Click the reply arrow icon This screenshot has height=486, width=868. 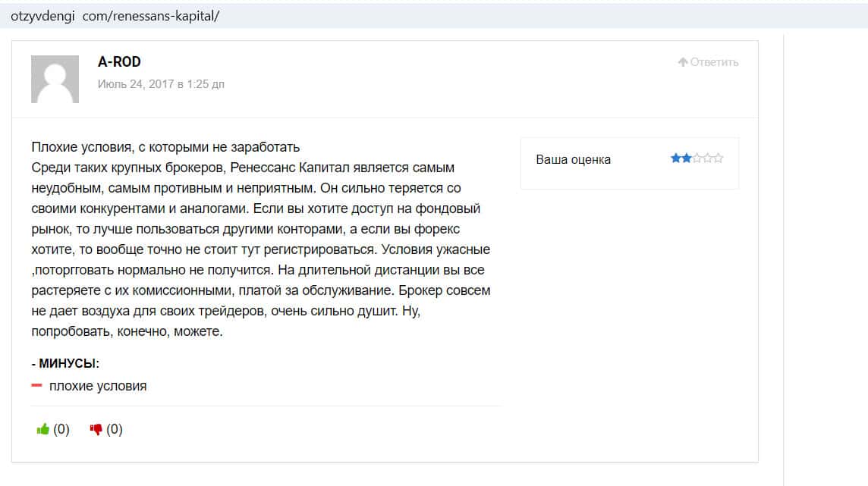683,62
